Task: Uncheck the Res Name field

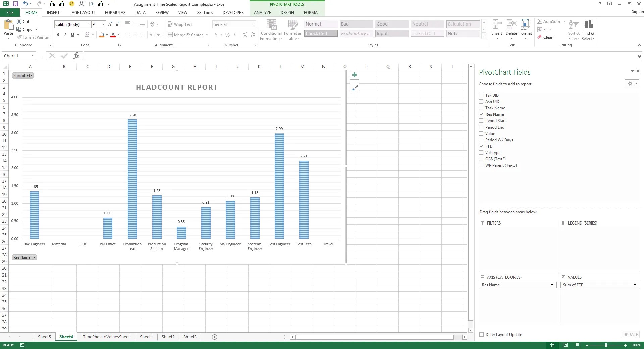Action: (x=481, y=114)
